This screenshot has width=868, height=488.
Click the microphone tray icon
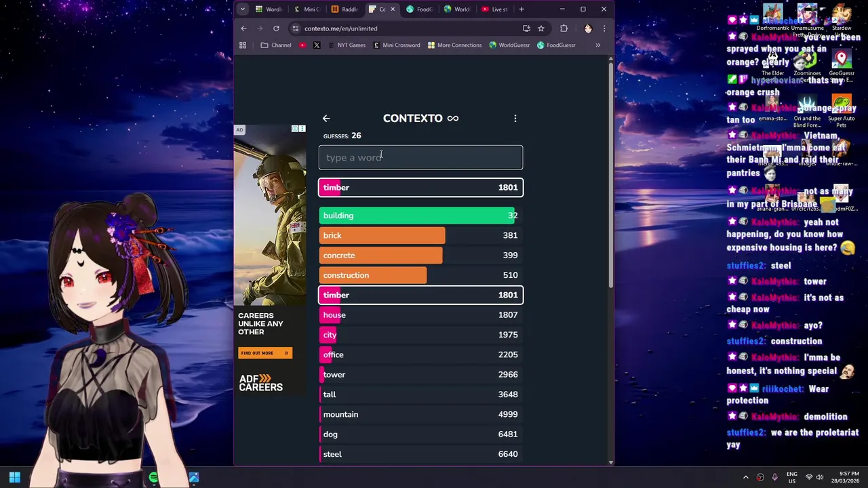click(x=774, y=478)
